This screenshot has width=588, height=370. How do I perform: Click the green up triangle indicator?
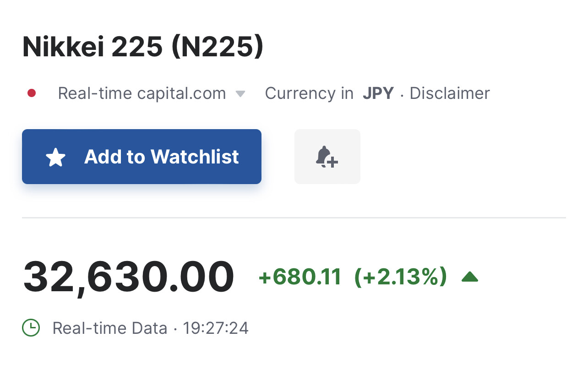pos(470,277)
